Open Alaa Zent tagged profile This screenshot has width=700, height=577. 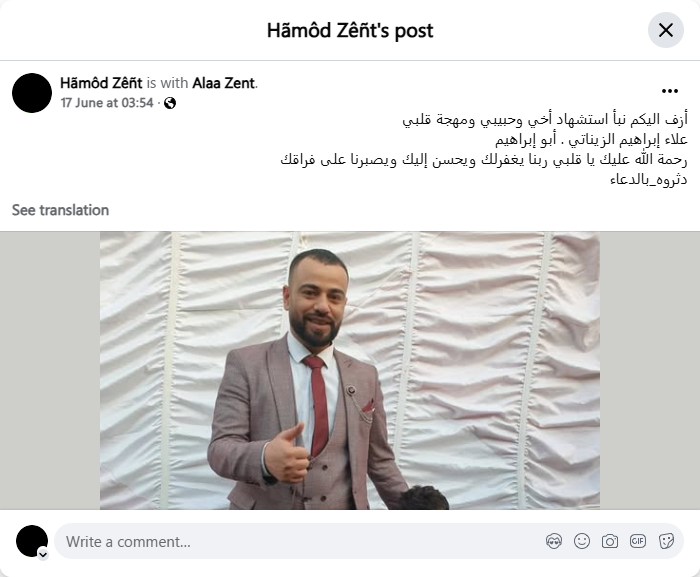224,83
